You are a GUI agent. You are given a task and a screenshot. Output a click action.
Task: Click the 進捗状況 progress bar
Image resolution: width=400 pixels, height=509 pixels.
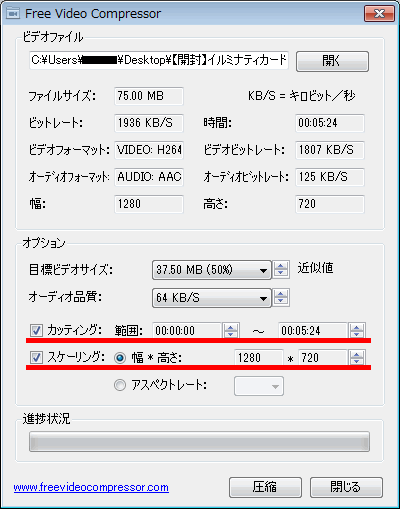[x=199, y=442]
